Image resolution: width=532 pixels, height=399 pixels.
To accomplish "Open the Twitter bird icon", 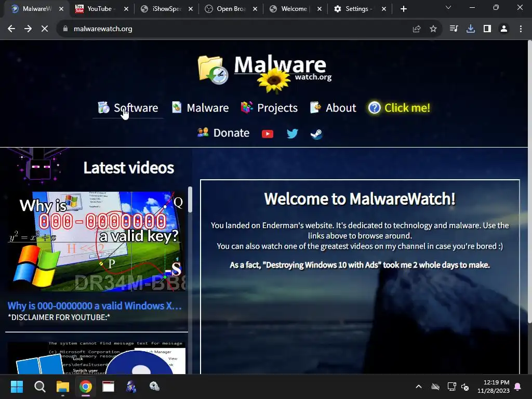I will 292,134.
